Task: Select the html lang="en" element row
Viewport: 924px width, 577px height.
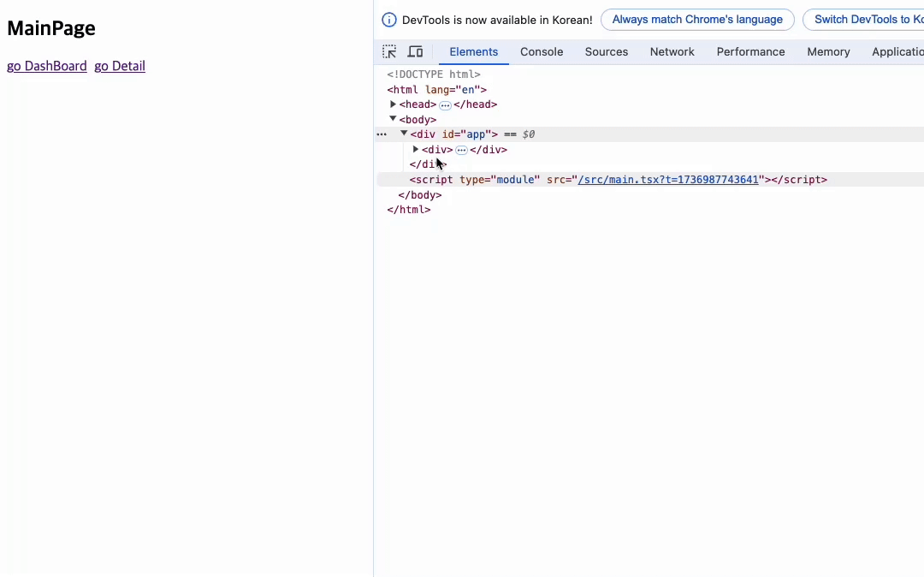Action: tap(436, 90)
